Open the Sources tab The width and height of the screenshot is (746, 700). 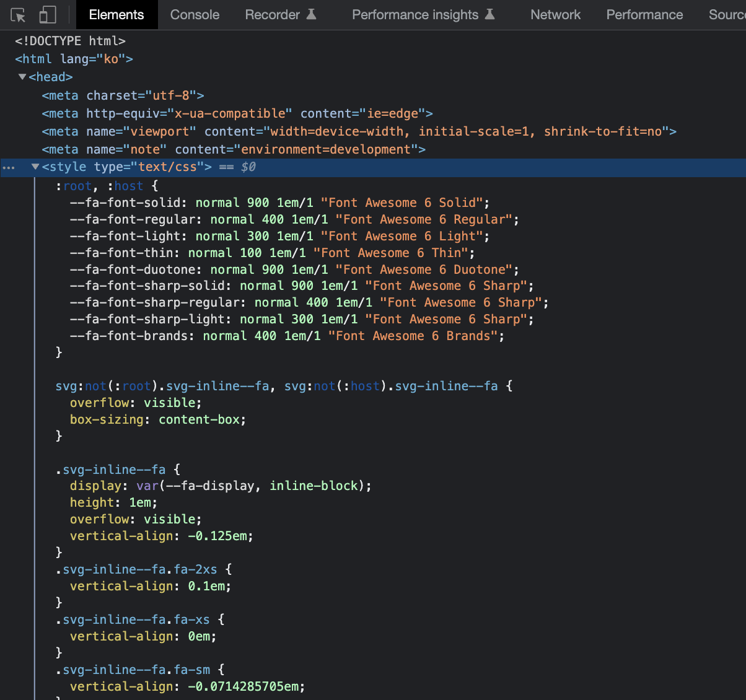point(727,15)
